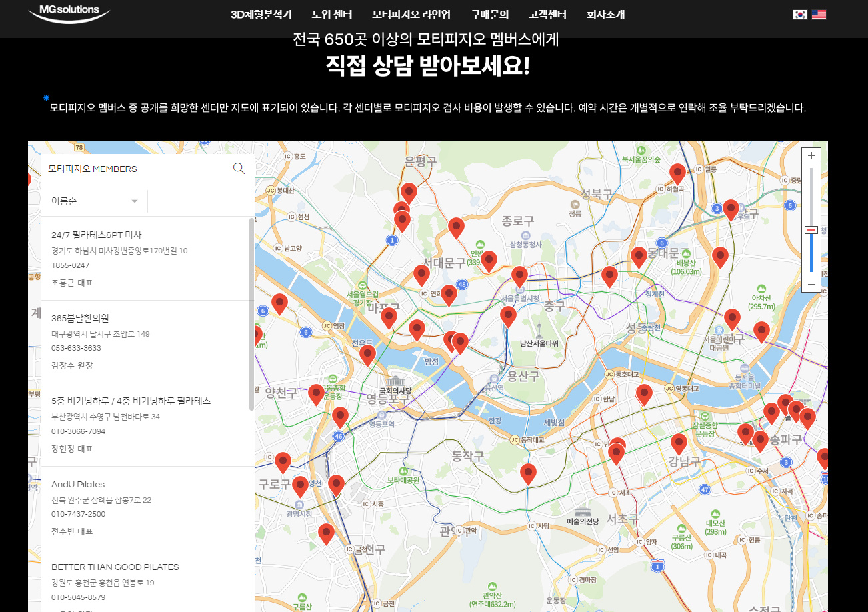Switch language using the US flag

click(819, 15)
